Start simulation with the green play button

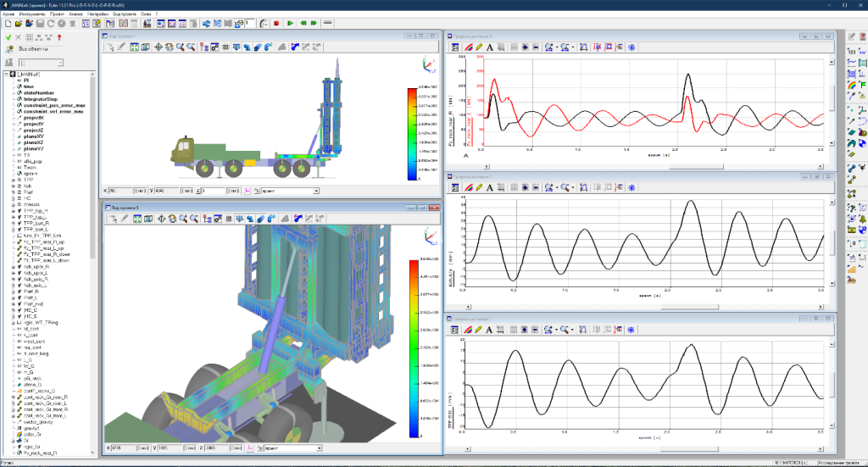(290, 23)
